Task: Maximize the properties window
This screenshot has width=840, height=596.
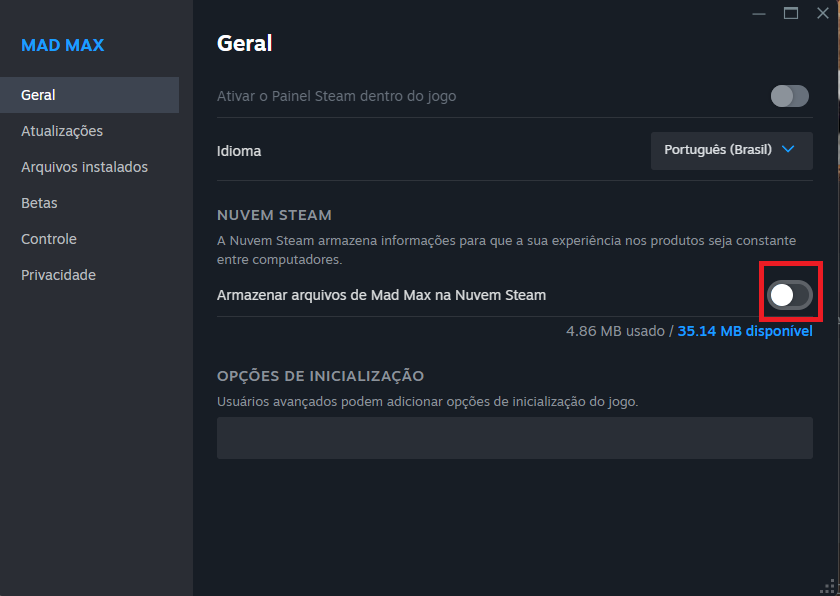Action: tap(791, 13)
